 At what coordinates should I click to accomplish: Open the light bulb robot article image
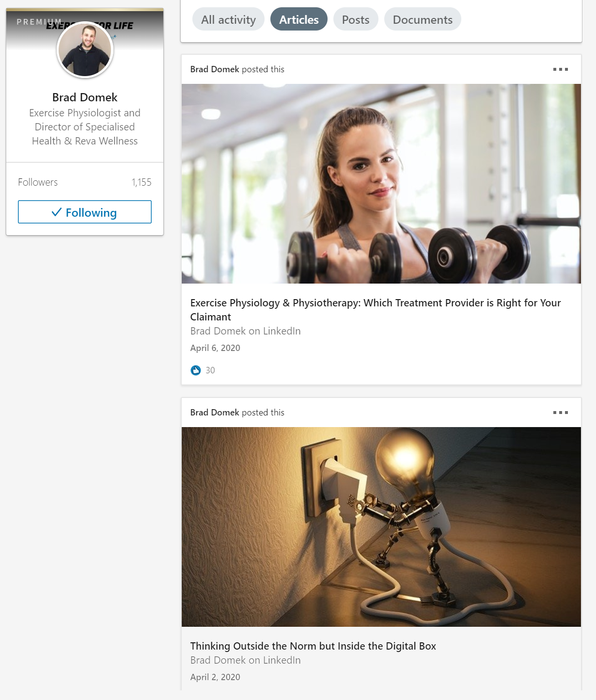pos(381,527)
